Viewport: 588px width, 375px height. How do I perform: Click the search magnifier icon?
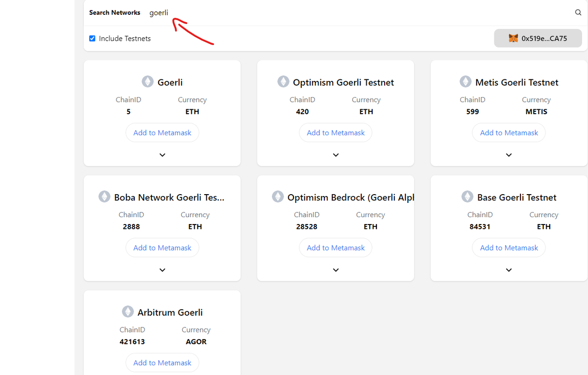(x=578, y=13)
